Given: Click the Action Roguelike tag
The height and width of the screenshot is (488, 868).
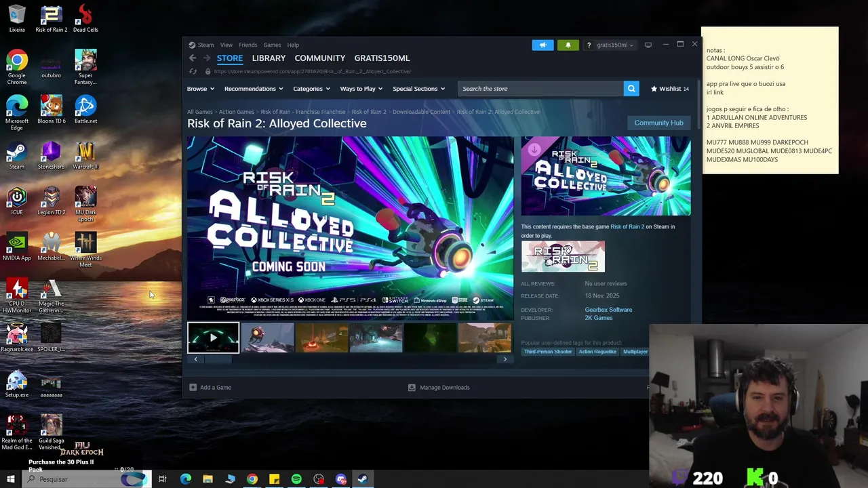Looking at the screenshot, I should 597,352.
